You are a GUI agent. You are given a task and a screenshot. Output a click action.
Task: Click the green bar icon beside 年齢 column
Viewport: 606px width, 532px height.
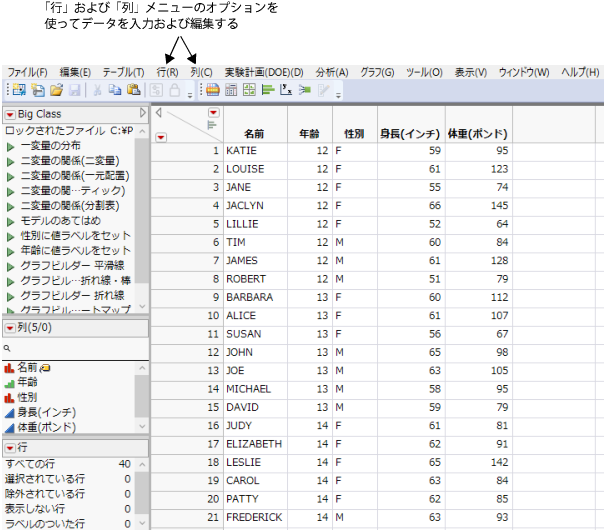9,382
